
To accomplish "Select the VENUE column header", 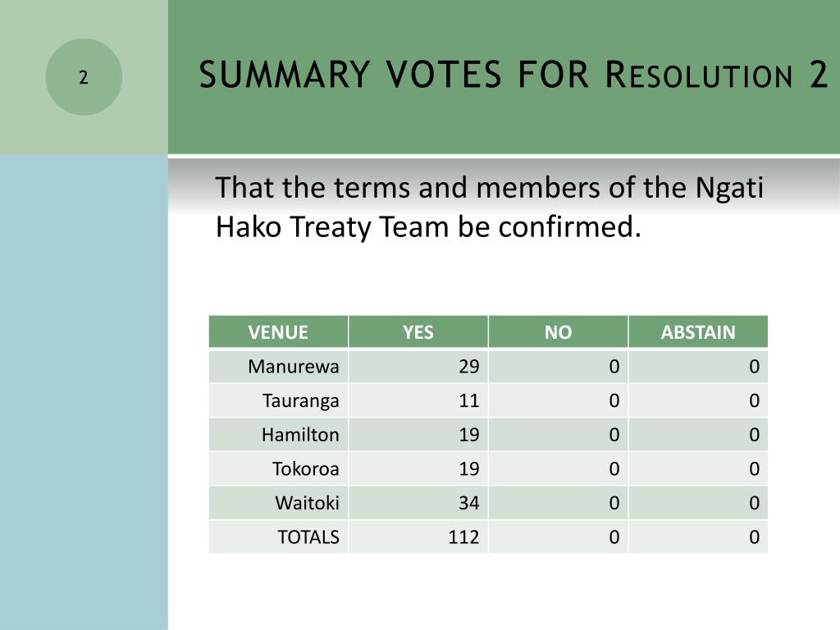I will click(279, 332).
